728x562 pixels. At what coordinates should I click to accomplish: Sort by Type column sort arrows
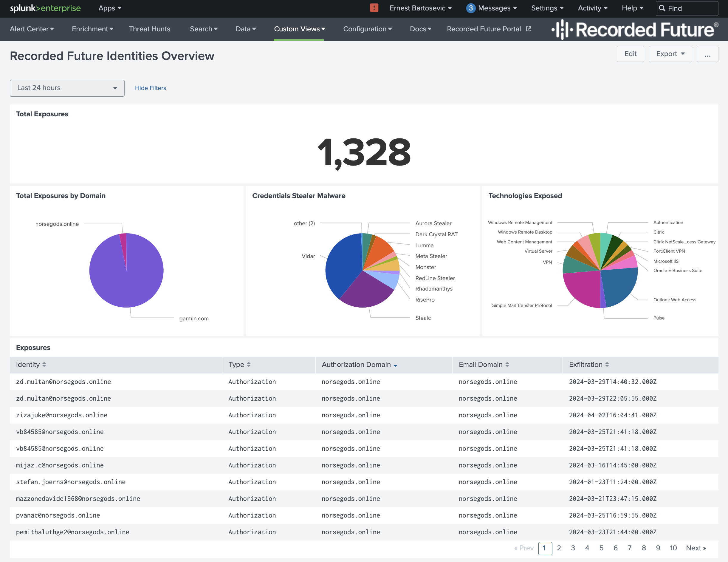pos(249,365)
